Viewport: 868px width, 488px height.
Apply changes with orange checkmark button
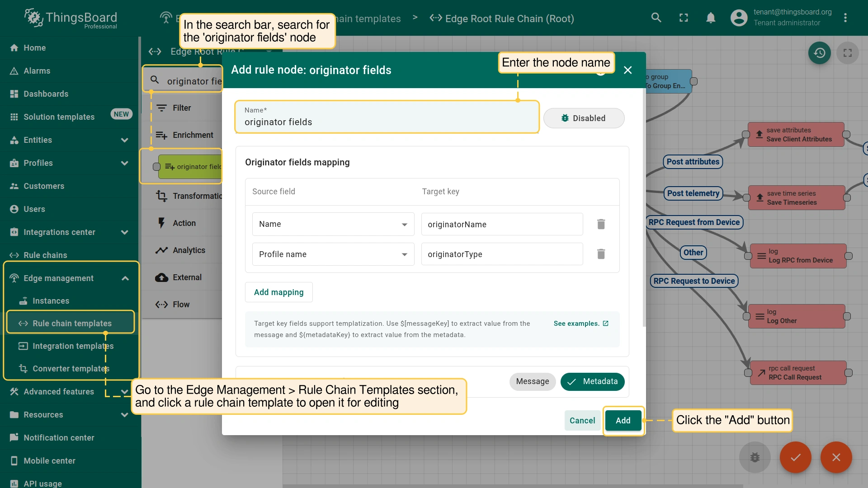796,457
